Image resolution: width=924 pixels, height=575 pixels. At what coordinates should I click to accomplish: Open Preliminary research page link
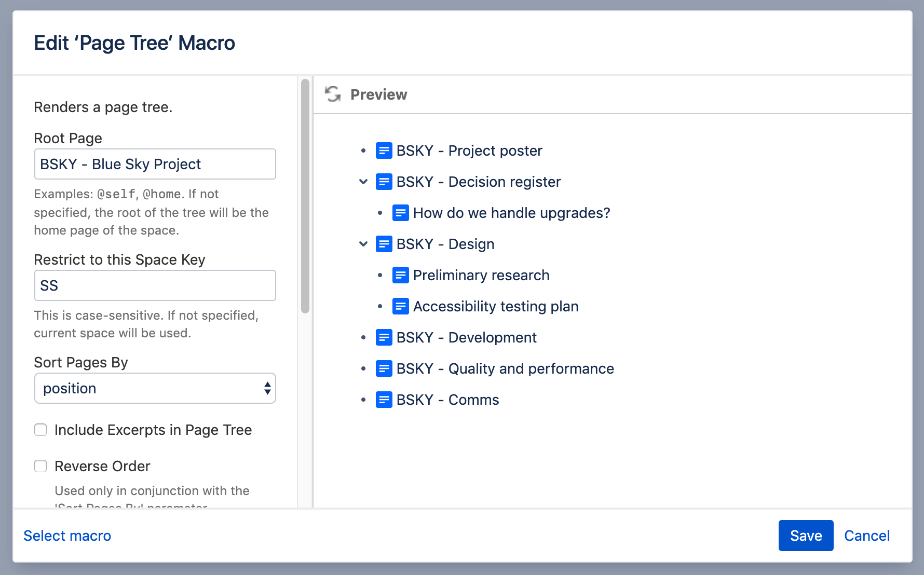point(481,275)
